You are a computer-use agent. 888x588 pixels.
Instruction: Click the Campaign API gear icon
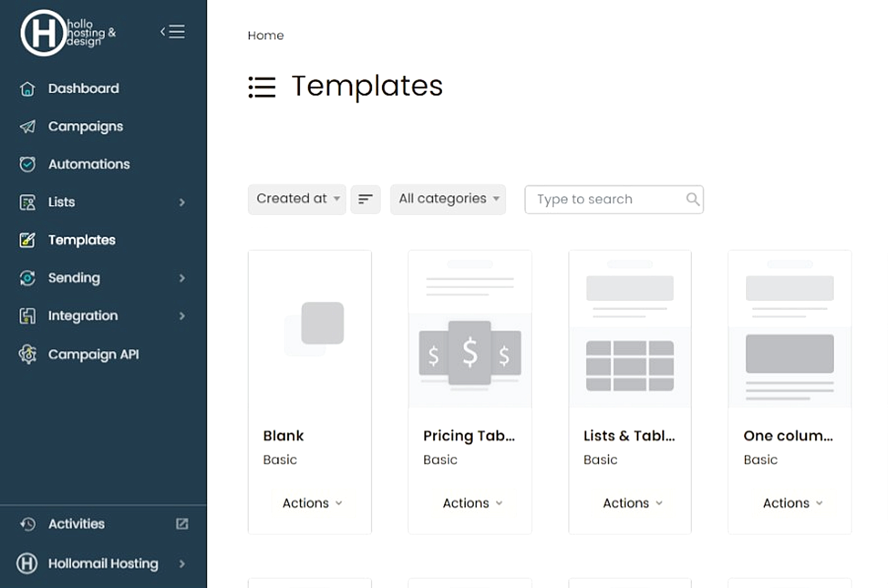pos(27,354)
